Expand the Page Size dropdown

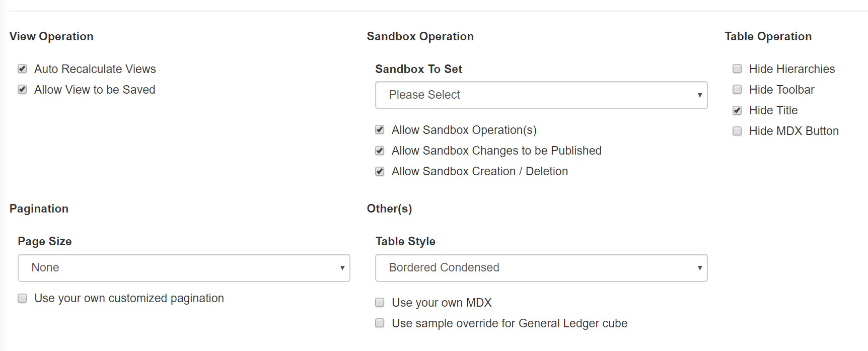click(x=184, y=268)
